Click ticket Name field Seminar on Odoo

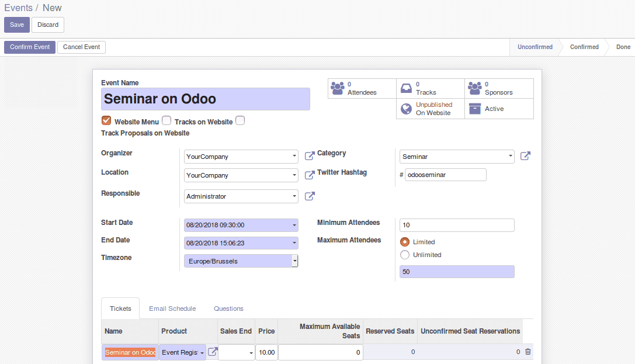(x=130, y=352)
